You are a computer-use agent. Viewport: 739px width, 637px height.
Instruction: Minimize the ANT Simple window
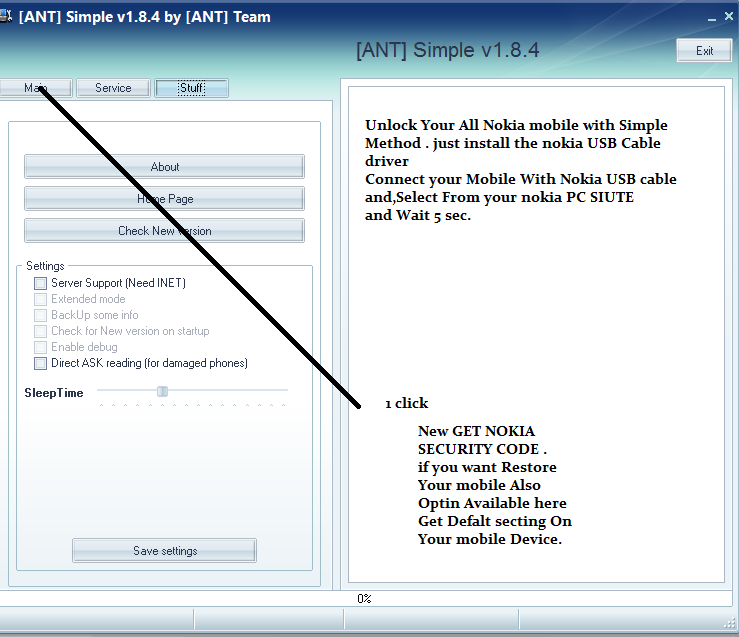(712, 18)
